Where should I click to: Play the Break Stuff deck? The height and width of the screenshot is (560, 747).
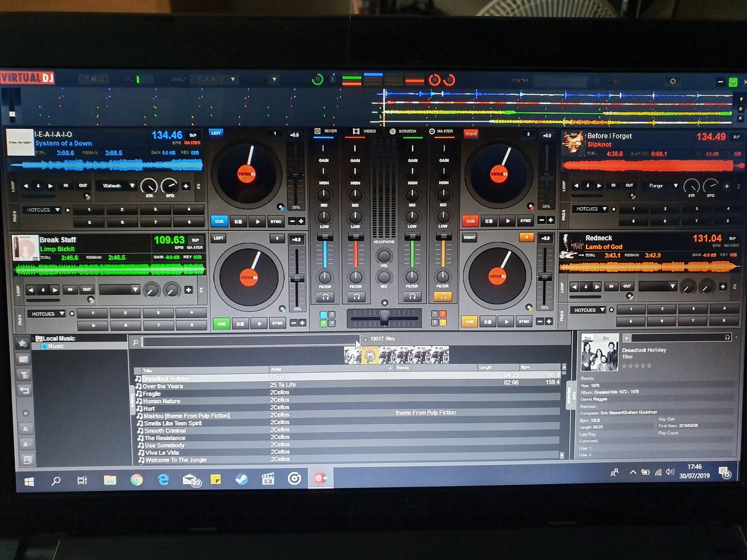coord(258,323)
